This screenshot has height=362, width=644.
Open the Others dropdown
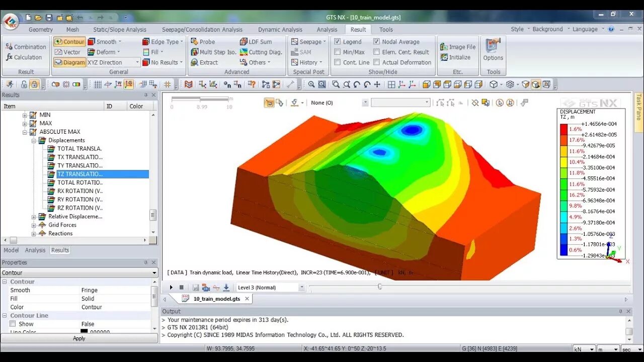point(255,62)
